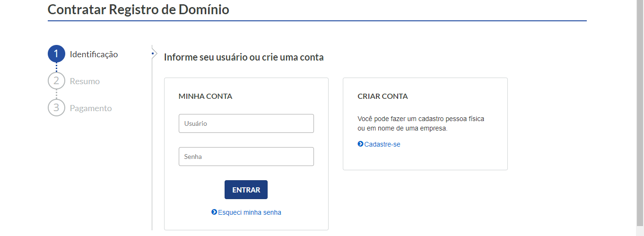Image resolution: width=644 pixels, height=236 pixels.
Task: Click the MINHA CONTA heading
Action: [205, 96]
